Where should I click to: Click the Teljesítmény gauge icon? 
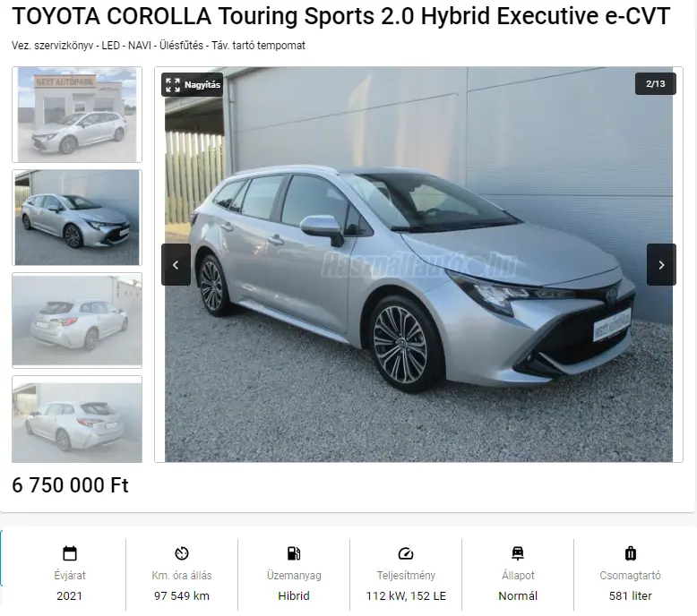(x=406, y=553)
